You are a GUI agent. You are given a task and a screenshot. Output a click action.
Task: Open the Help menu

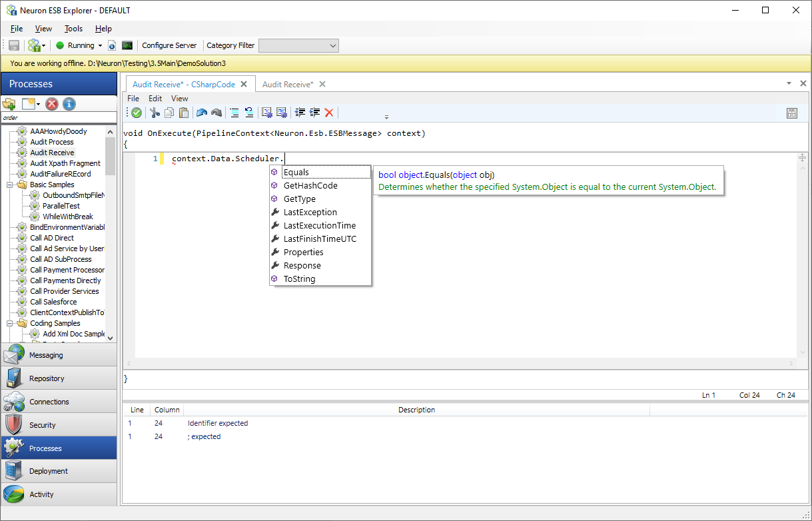[103, 29]
